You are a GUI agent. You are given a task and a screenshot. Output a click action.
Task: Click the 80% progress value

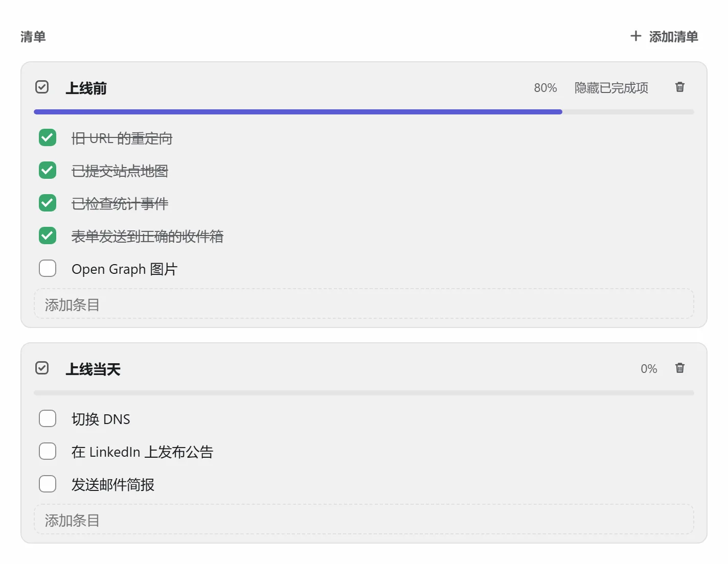click(545, 88)
